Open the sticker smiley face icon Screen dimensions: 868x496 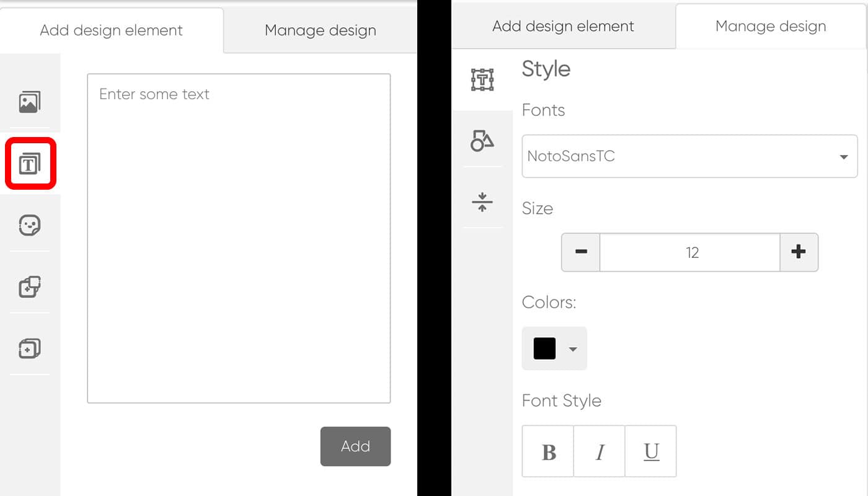click(30, 226)
